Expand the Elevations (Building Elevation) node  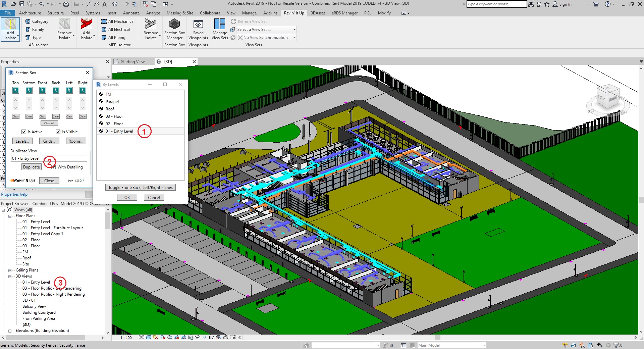tap(10, 331)
